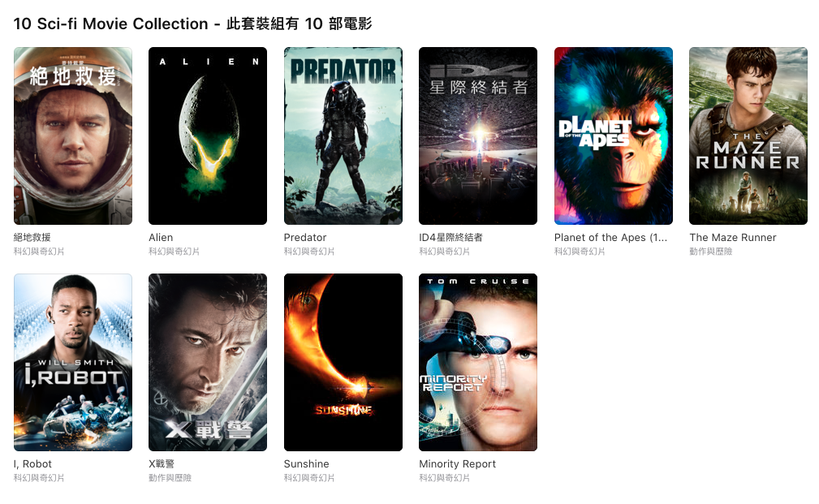819x504 pixels.
Task: Select the I, Robot poster thumbnail
Action: click(x=72, y=363)
